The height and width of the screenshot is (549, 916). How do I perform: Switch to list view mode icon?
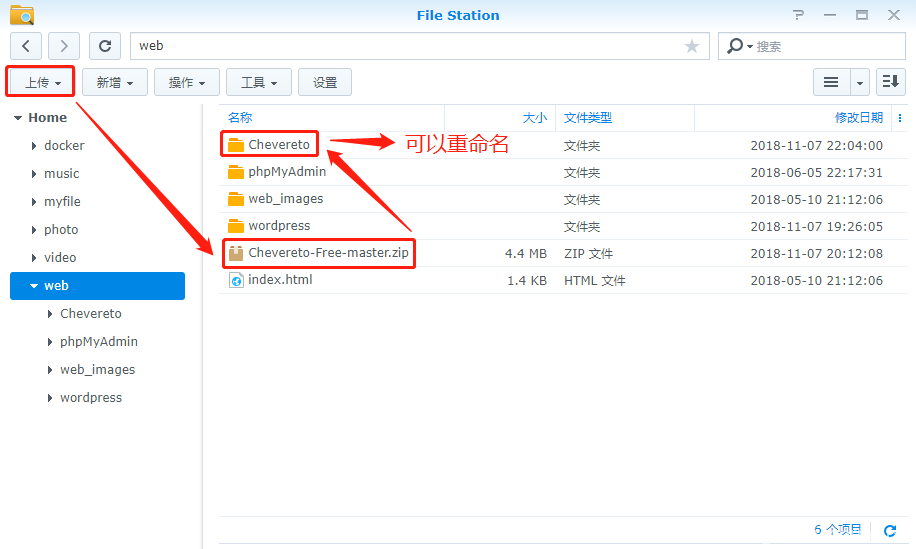[830, 82]
